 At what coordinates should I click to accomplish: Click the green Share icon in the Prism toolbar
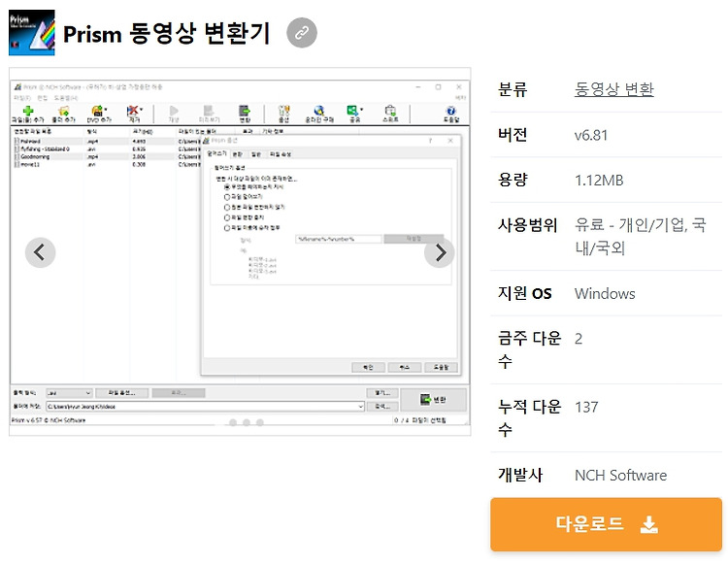click(353, 111)
